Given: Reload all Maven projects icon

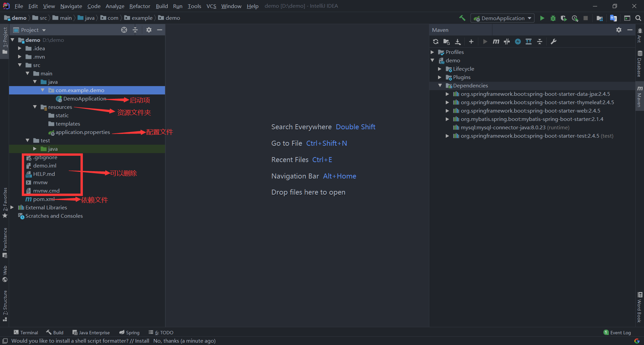Looking at the screenshot, I should pos(436,42).
